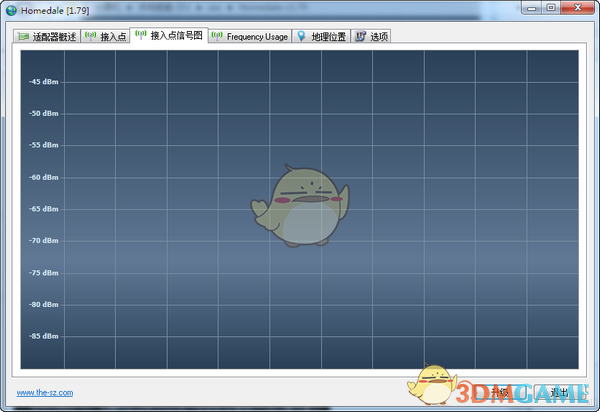Select the 适配器概述 tab label
This screenshot has height=412, width=600.
pyautogui.click(x=54, y=37)
